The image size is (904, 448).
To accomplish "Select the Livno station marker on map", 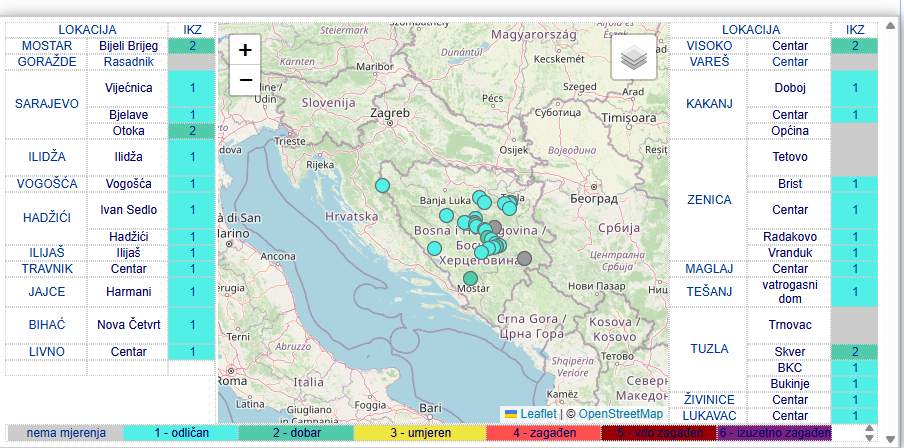I will 434,249.
